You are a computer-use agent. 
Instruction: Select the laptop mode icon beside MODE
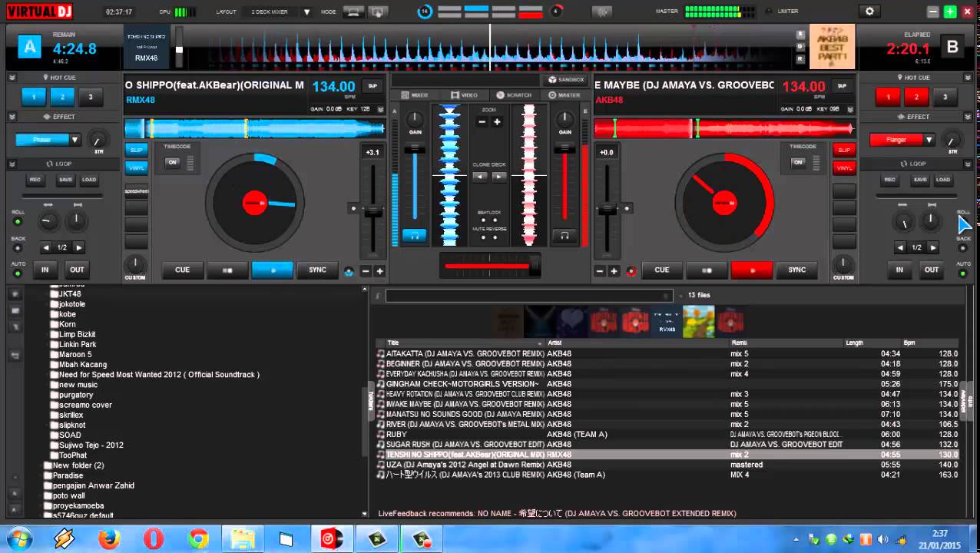click(x=353, y=12)
